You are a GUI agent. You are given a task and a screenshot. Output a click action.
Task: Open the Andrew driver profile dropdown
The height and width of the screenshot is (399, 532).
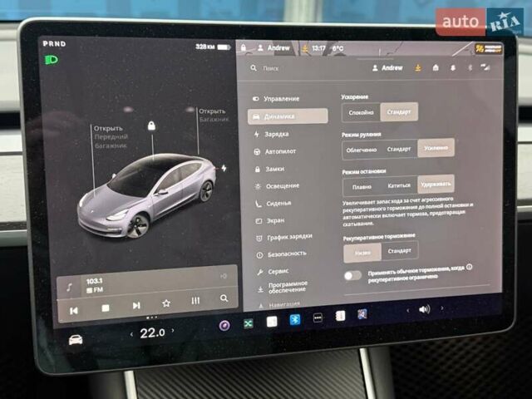[387, 68]
